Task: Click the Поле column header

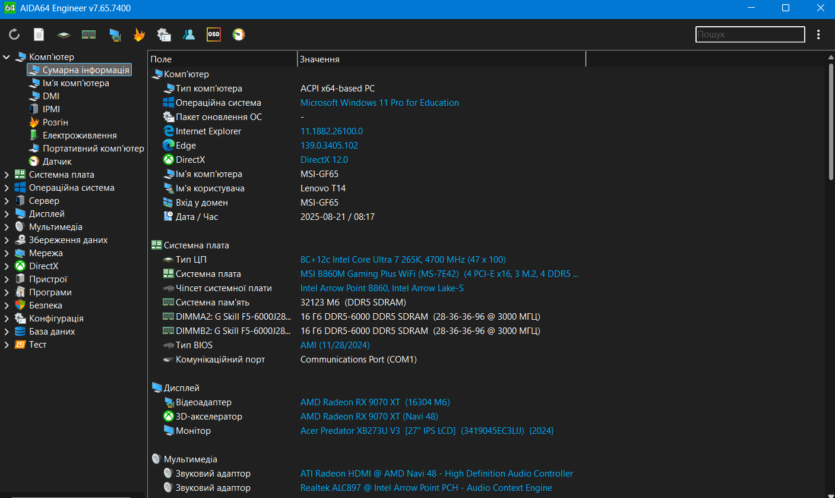Action: coord(222,59)
